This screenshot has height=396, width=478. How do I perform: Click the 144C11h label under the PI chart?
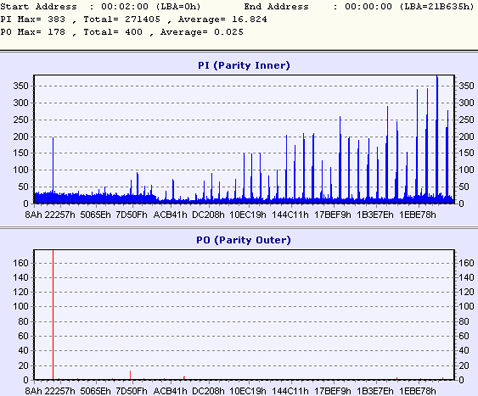[290, 215]
